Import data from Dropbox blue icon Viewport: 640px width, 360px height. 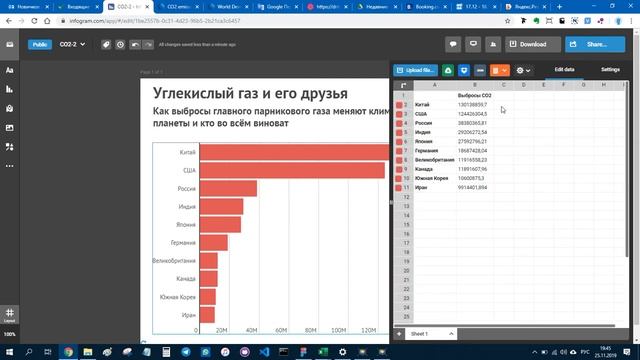pos(464,70)
